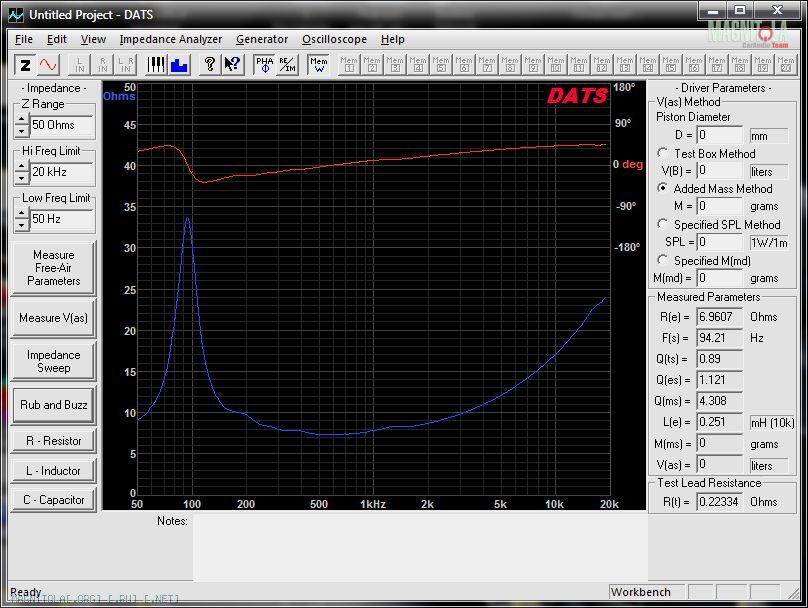Viewport: 808px width, 608px height.
Task: Open the Oscilloscope menu
Action: click(x=334, y=39)
